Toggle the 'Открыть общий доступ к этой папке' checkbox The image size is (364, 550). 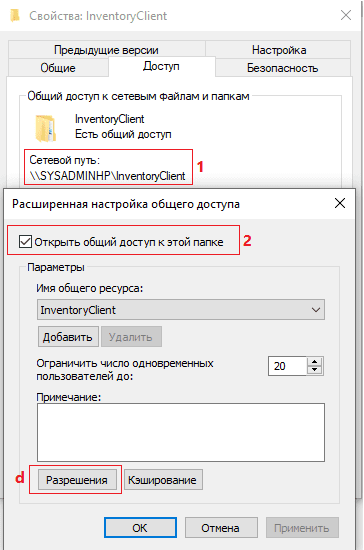(x=25, y=242)
